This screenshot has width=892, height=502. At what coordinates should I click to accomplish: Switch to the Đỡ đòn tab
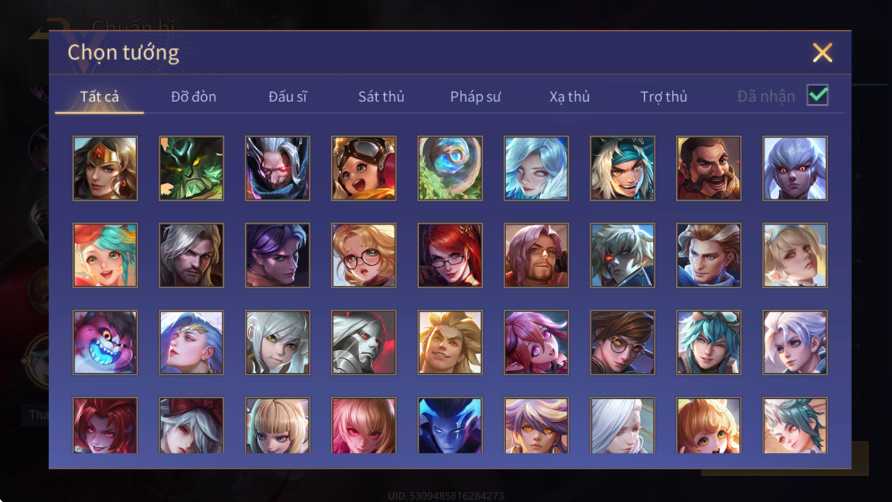pyautogui.click(x=193, y=97)
